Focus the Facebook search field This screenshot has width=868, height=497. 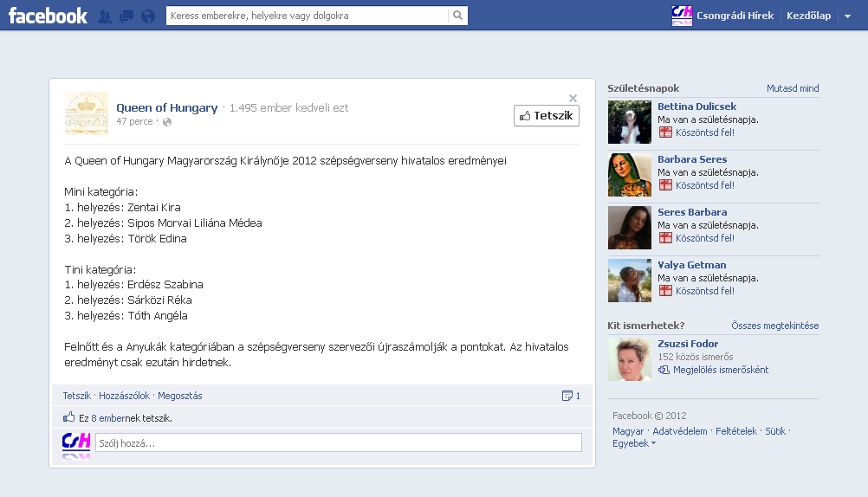click(x=308, y=16)
